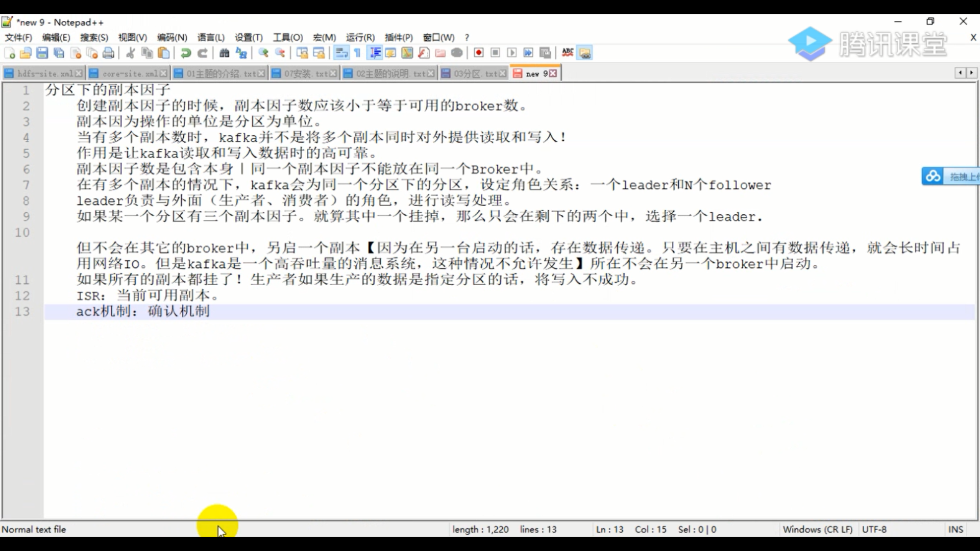Start macro recording with red dot icon
Screen dimensions: 980x551
tap(478, 53)
